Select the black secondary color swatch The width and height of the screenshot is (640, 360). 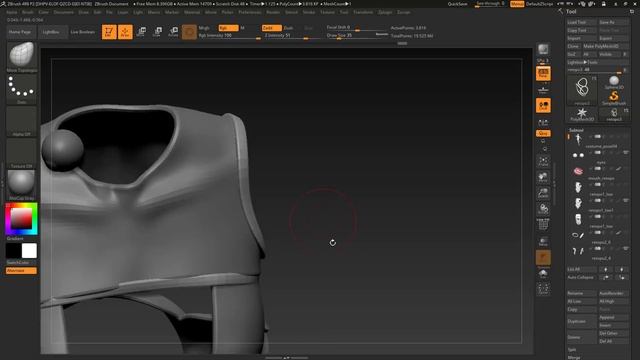(x=13, y=251)
